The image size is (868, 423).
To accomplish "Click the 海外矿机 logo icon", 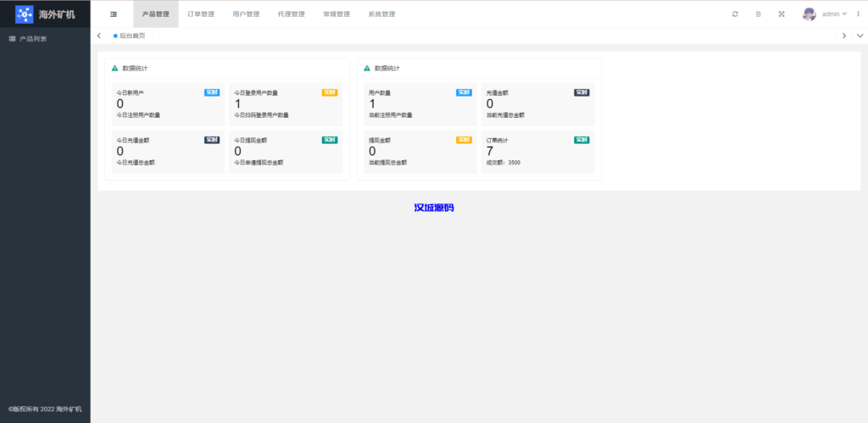I will (25, 14).
